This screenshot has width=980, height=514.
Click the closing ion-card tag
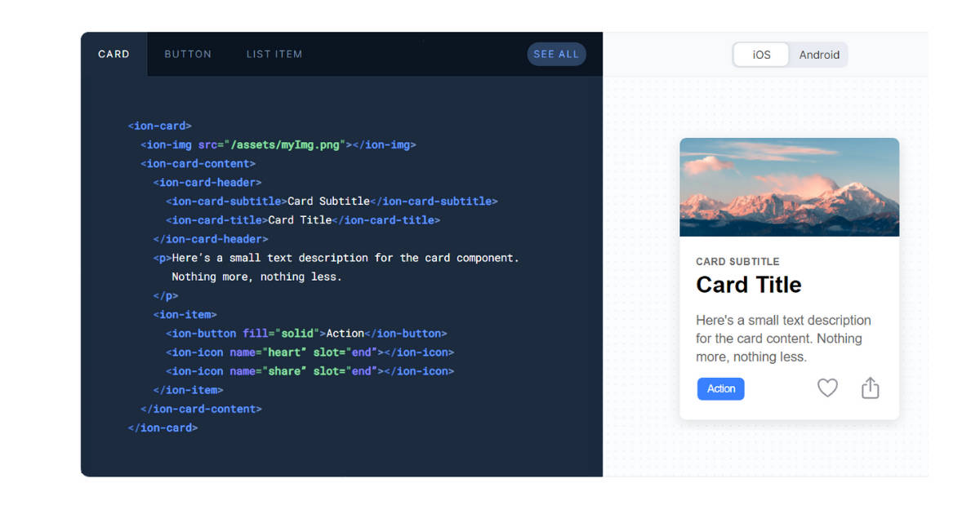point(163,427)
